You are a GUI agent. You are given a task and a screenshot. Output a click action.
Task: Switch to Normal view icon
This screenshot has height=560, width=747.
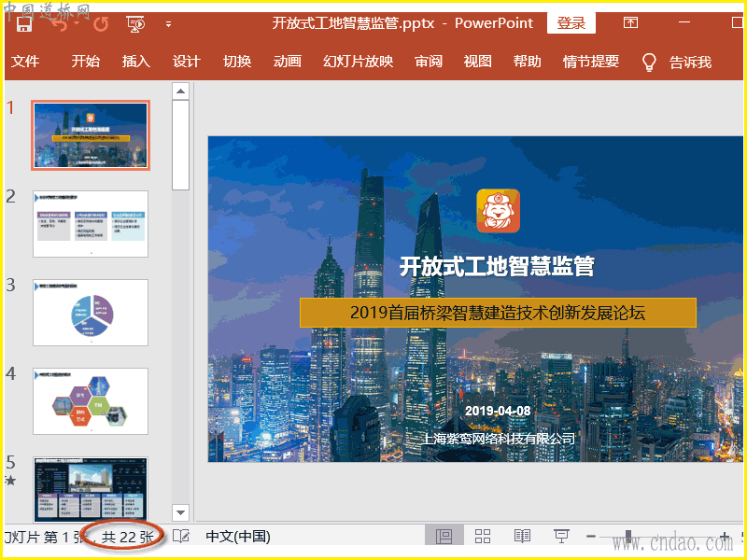(444, 536)
